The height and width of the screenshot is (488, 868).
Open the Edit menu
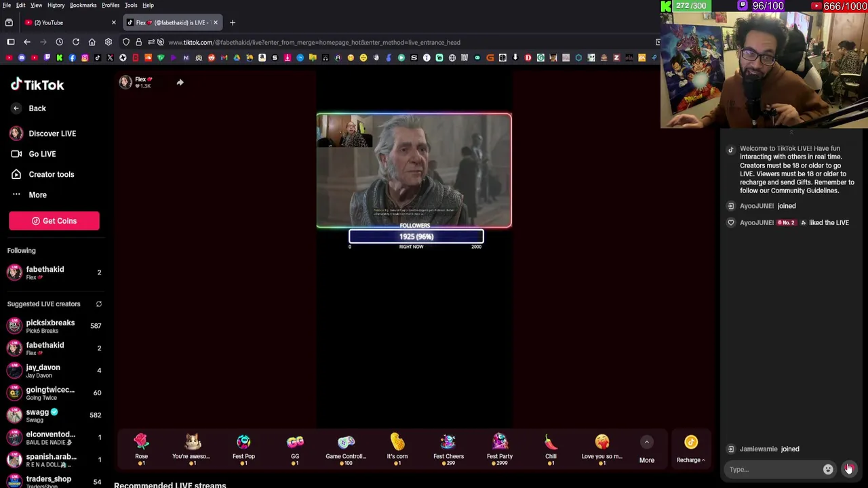pos(21,5)
